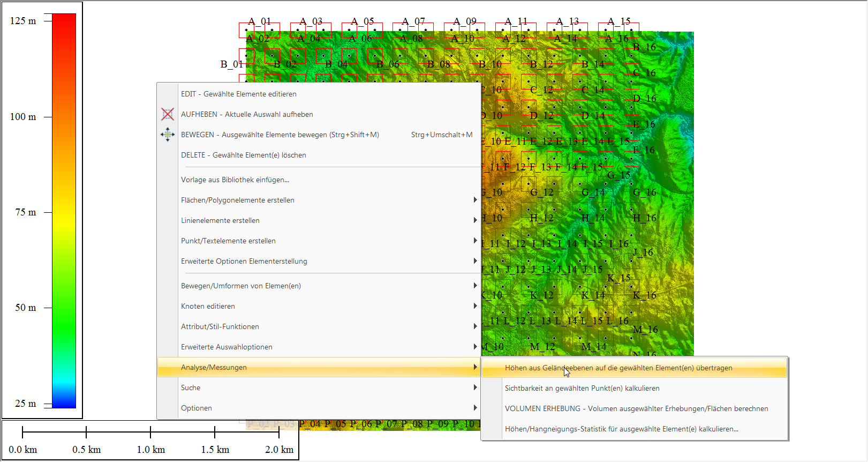Open the Optionen submenu
The height and width of the screenshot is (462, 868).
click(x=319, y=408)
